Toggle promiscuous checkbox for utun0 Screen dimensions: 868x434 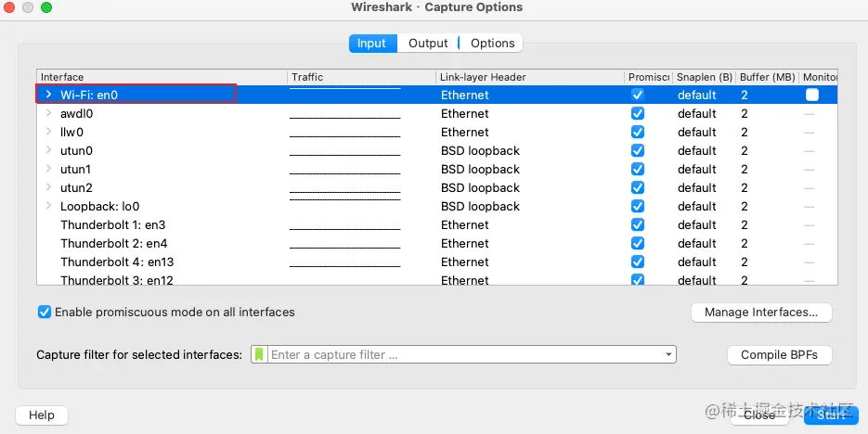[x=638, y=150]
